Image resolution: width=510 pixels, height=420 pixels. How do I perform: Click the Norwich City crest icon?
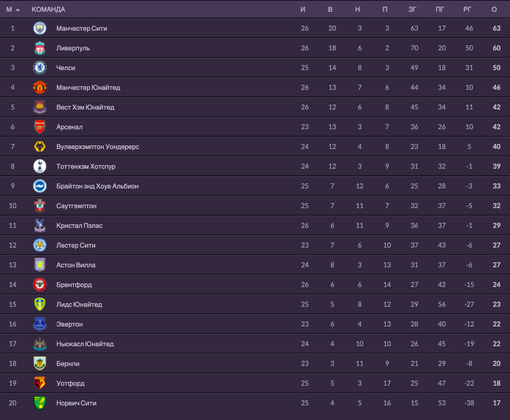39,403
